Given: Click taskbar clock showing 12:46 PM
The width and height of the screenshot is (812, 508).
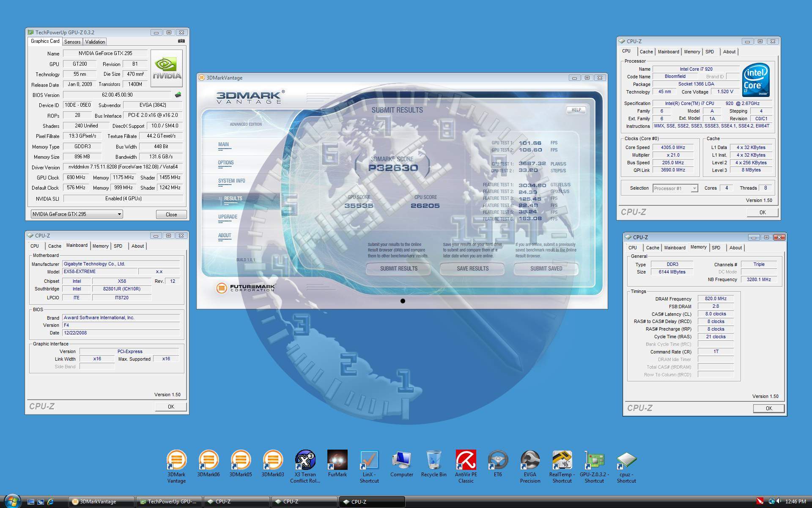Looking at the screenshot, I should point(796,502).
